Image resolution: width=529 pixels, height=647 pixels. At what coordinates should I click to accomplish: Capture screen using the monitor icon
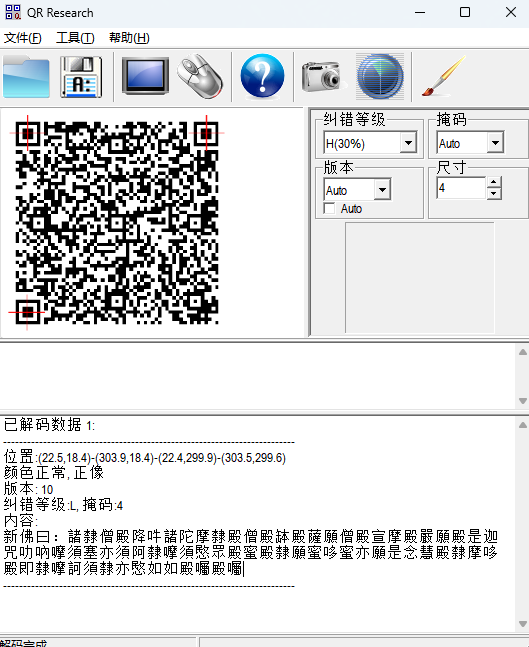[145, 76]
